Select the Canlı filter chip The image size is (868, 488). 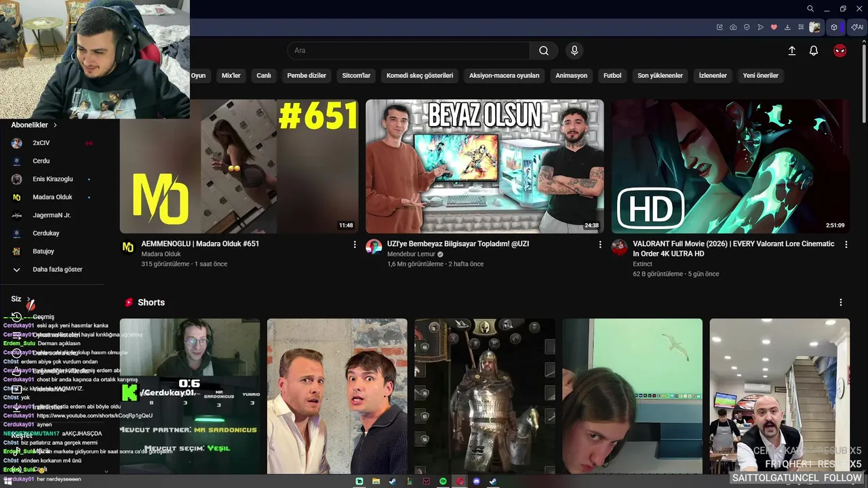pos(264,76)
